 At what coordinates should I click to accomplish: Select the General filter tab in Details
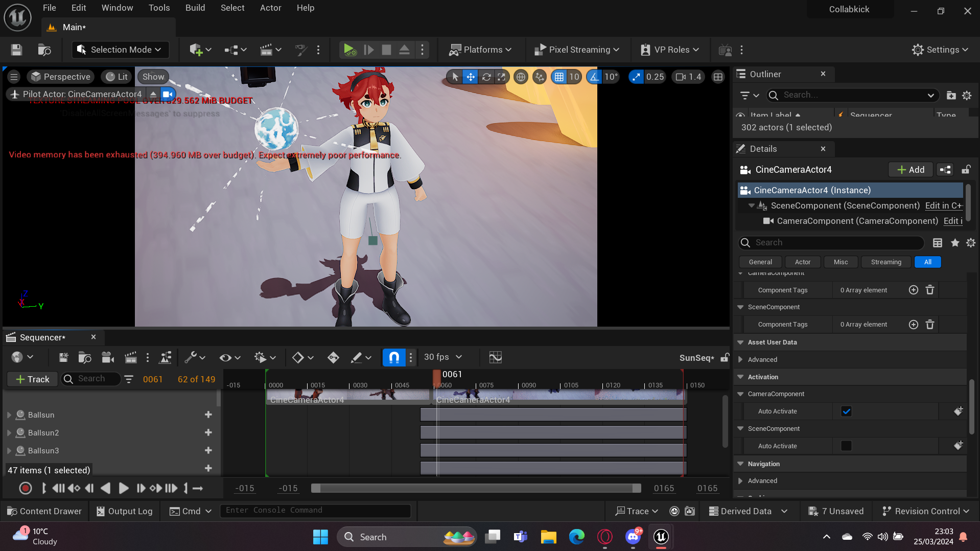(760, 262)
